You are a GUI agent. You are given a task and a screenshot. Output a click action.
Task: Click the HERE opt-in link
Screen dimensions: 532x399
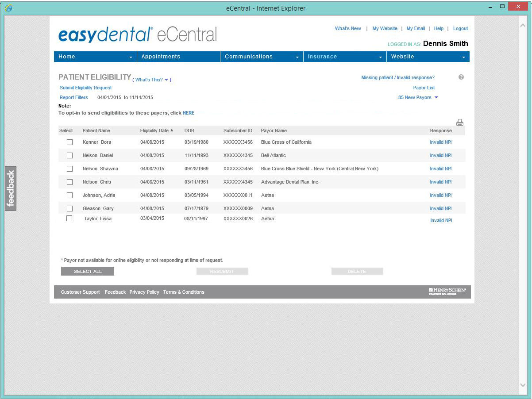(x=189, y=113)
